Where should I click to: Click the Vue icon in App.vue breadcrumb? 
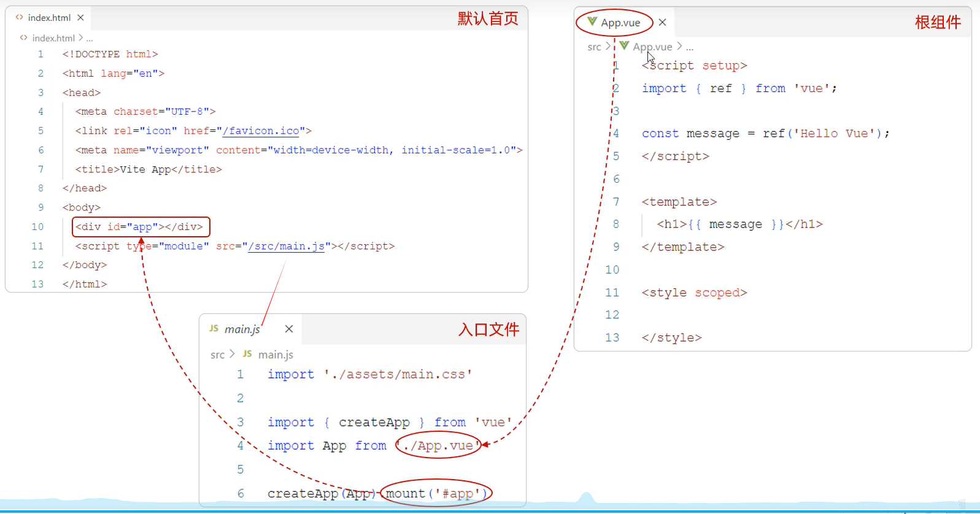(624, 46)
